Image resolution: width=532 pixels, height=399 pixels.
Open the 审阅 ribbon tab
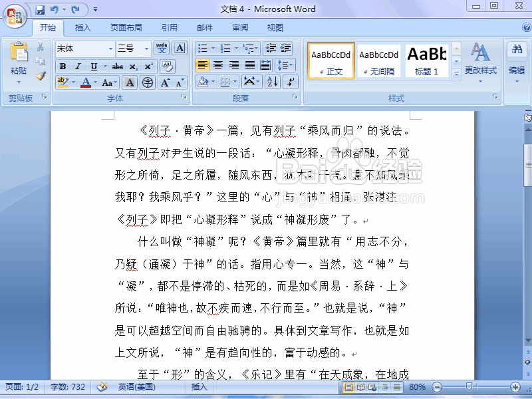(x=240, y=27)
